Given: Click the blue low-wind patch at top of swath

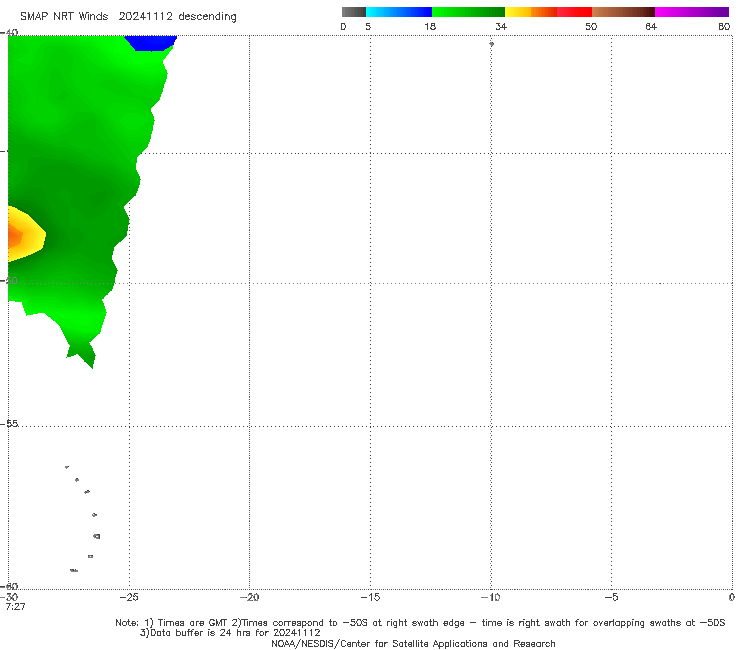Looking at the screenshot, I should click(151, 43).
